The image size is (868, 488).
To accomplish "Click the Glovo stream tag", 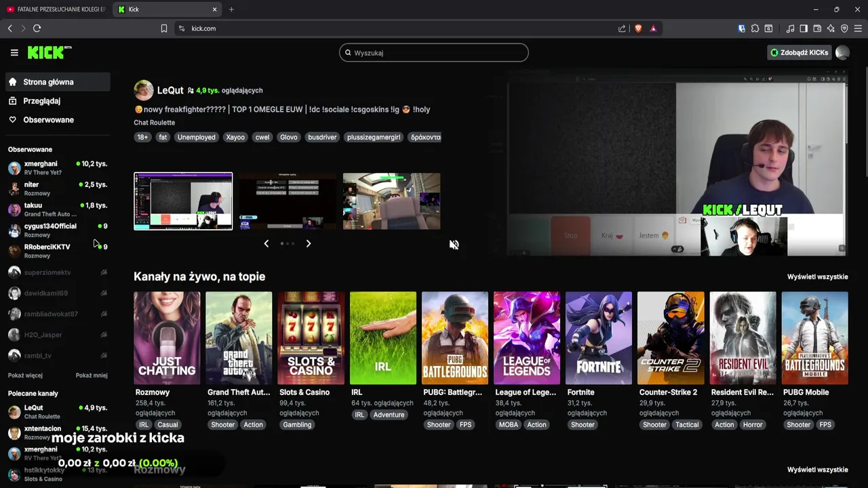I will coord(289,137).
